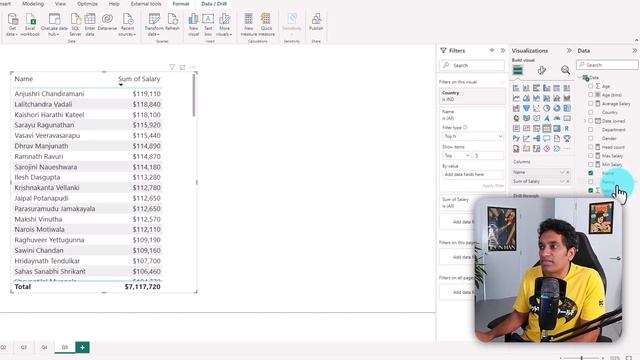Open the Show items Top dropdown
This screenshot has height=360, width=640.
456,156
